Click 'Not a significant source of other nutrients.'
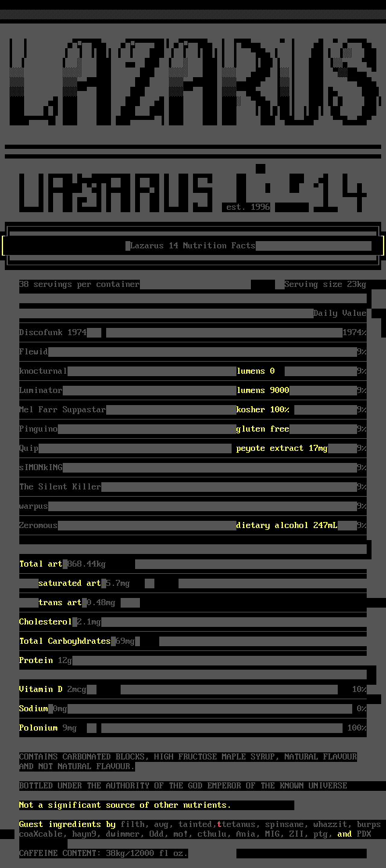Screen dimensions: 386x868 pos(125,805)
